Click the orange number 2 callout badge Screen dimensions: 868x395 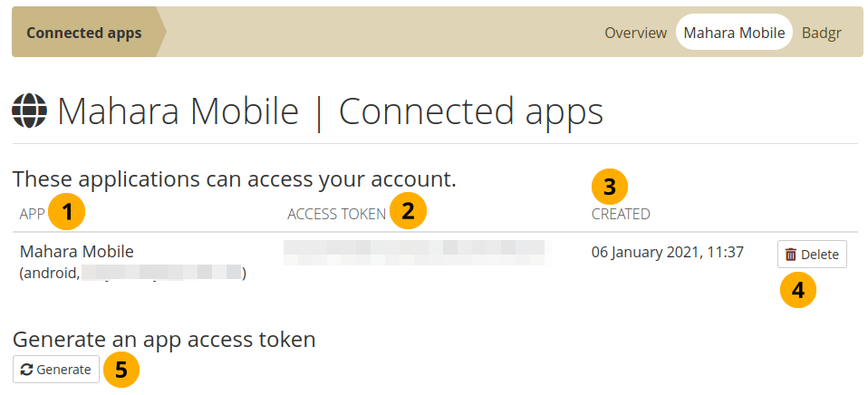tap(408, 212)
